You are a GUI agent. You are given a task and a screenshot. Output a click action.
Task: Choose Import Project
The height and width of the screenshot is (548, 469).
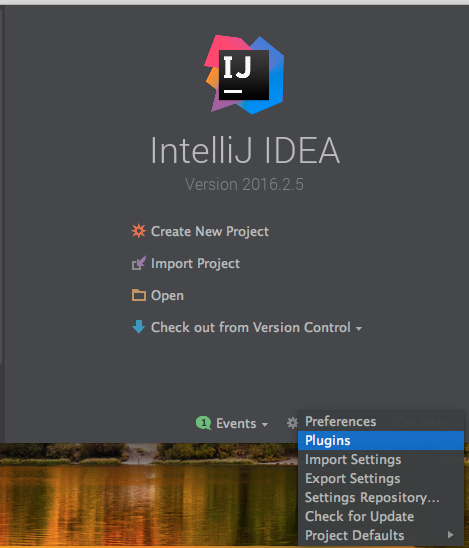pyautogui.click(x=195, y=264)
